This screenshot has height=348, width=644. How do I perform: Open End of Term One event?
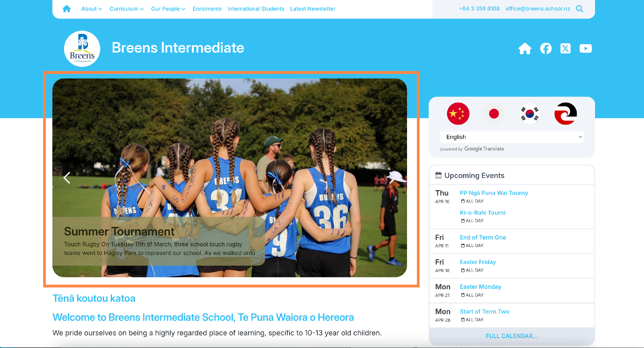pos(483,237)
